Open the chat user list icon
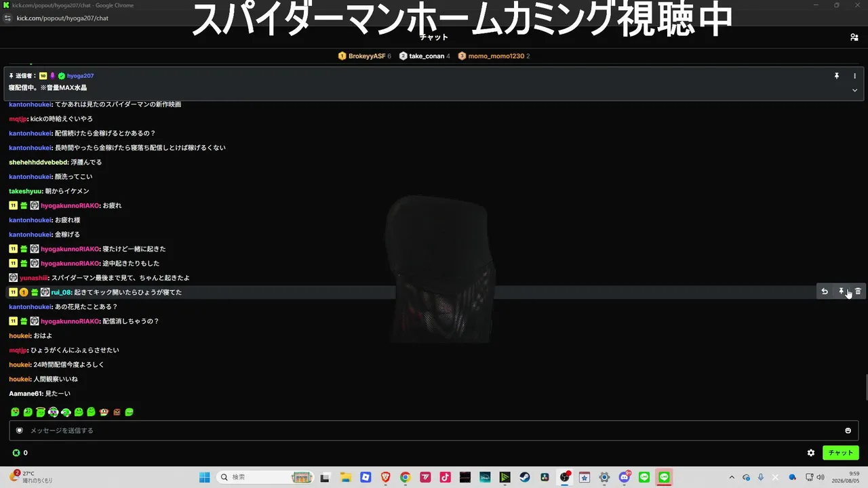Image resolution: width=868 pixels, height=488 pixels. click(854, 37)
